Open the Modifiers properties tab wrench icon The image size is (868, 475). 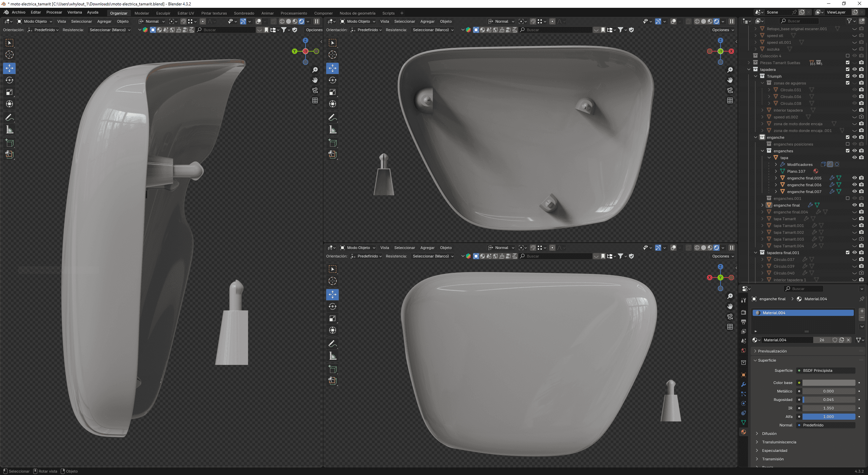[x=744, y=384]
